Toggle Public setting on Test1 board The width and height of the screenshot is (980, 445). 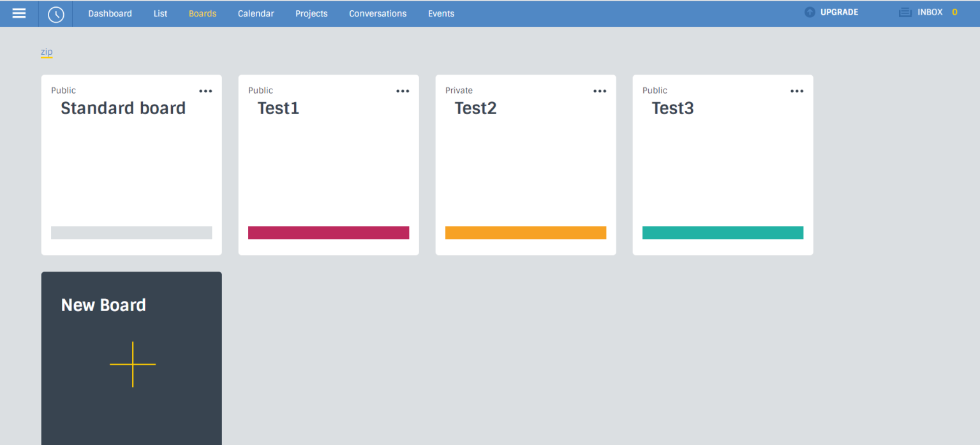(260, 90)
